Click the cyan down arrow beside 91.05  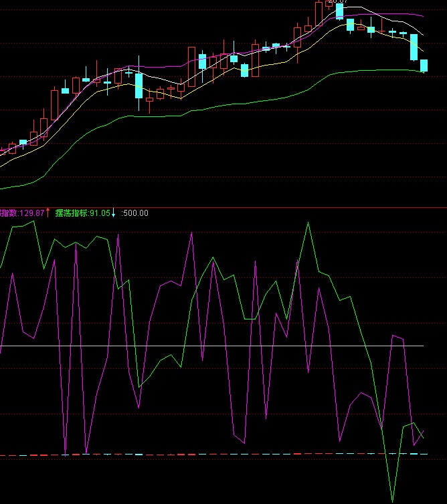pyautogui.click(x=113, y=213)
